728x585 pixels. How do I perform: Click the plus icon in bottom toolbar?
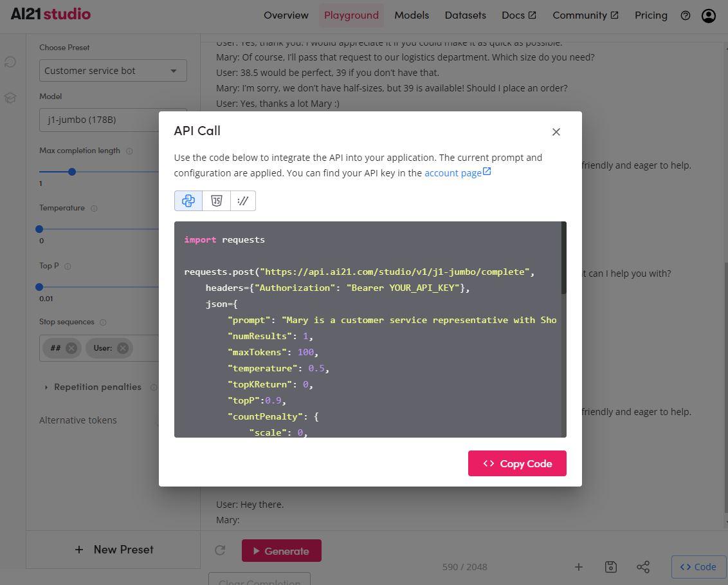tap(579, 567)
